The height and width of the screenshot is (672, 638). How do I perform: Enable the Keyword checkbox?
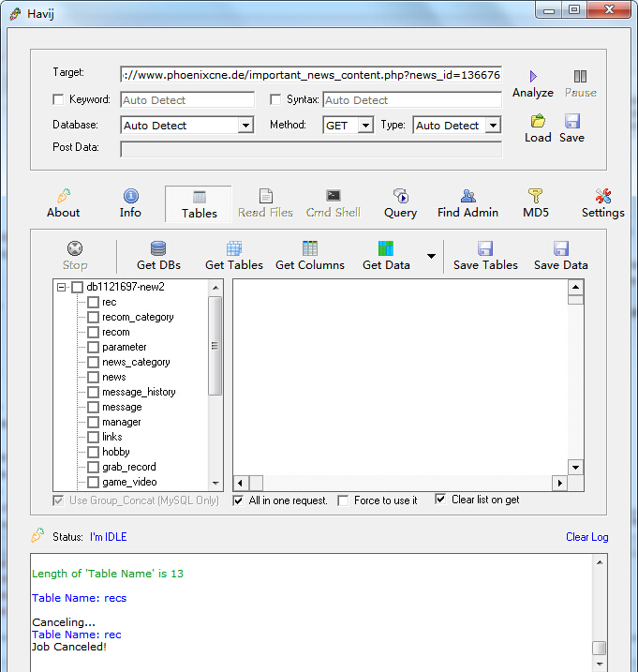[x=58, y=99]
